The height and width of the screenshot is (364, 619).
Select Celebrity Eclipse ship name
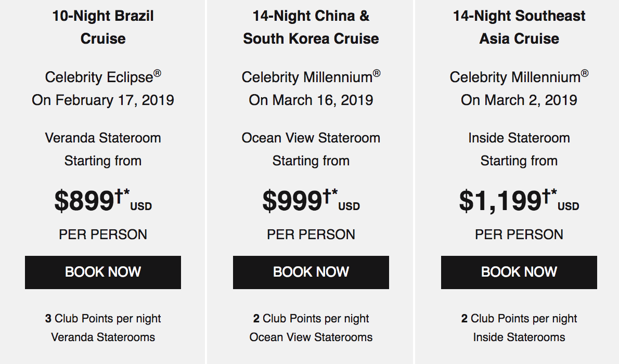coord(102,77)
